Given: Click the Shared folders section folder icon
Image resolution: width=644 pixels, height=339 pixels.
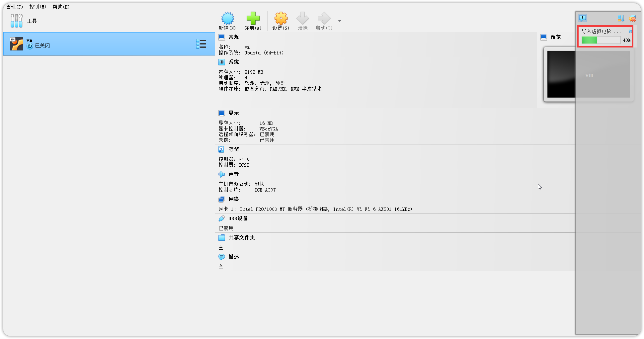Looking at the screenshot, I should pyautogui.click(x=222, y=237).
